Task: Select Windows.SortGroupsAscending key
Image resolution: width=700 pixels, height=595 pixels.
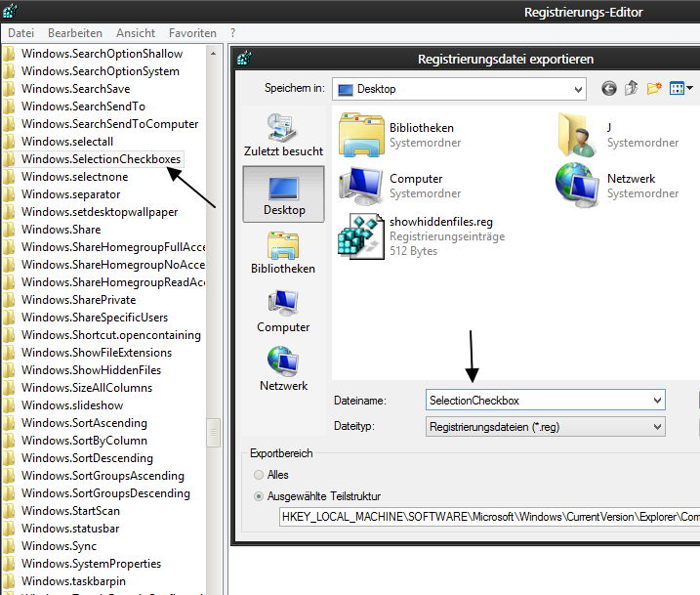Action: click(x=103, y=476)
